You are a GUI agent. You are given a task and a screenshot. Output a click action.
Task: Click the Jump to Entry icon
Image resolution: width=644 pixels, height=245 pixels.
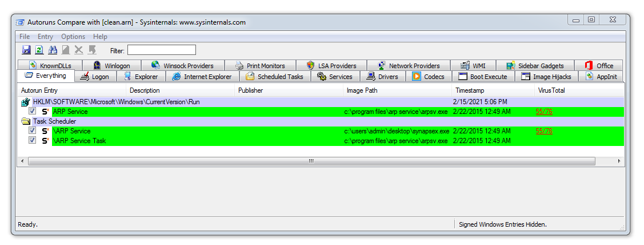pyautogui.click(x=92, y=50)
